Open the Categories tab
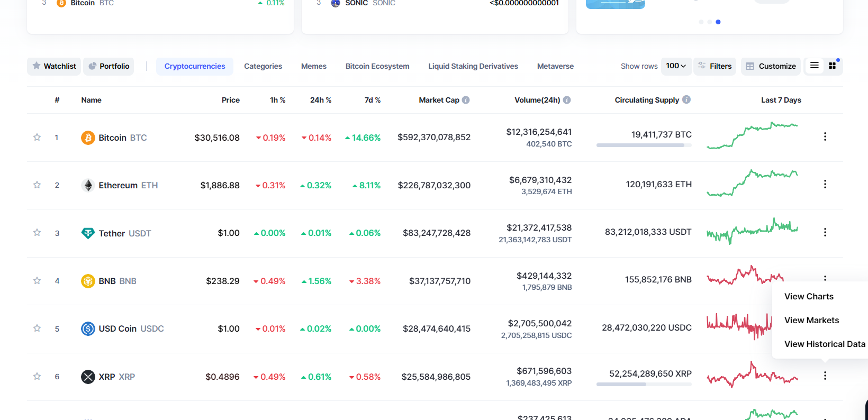Viewport: 868px width, 420px height. (x=263, y=66)
